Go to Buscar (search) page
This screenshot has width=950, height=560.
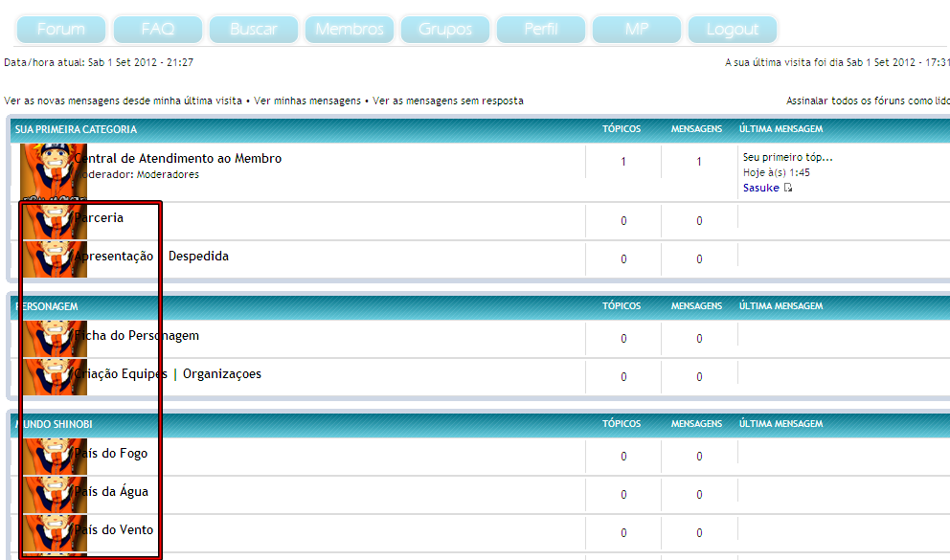[253, 29]
